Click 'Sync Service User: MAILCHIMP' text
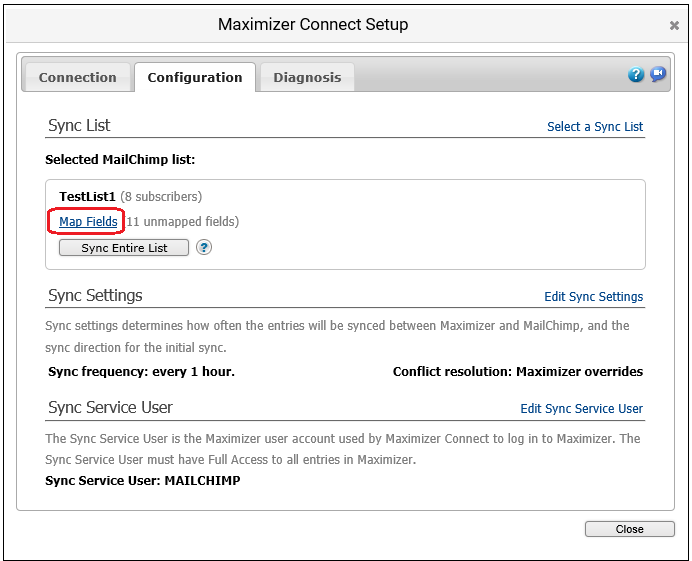This screenshot has width=692, height=561. [143, 480]
